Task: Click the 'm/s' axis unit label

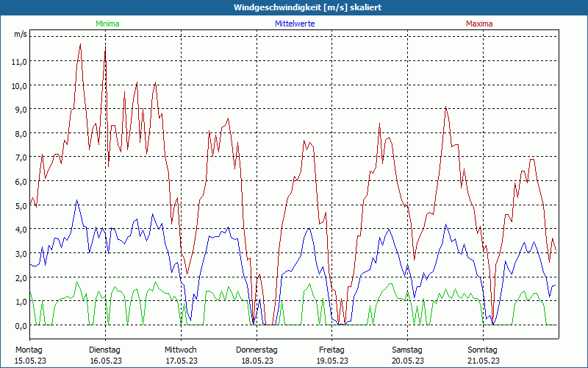Action: [21, 34]
